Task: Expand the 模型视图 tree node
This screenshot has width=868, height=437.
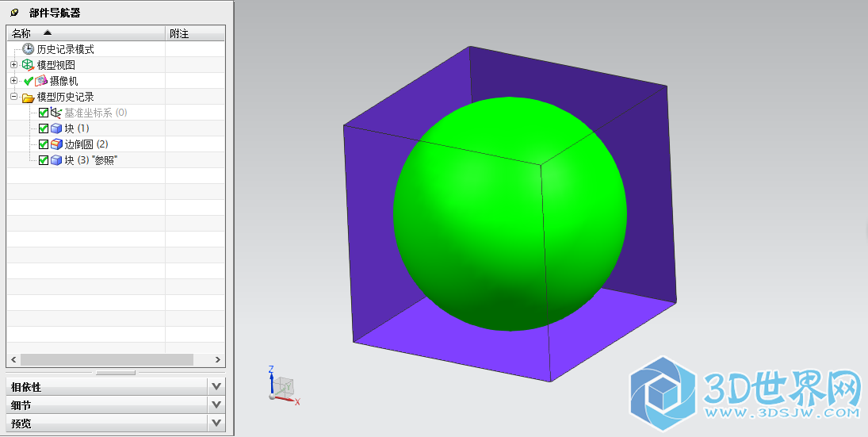Action: click(13, 65)
